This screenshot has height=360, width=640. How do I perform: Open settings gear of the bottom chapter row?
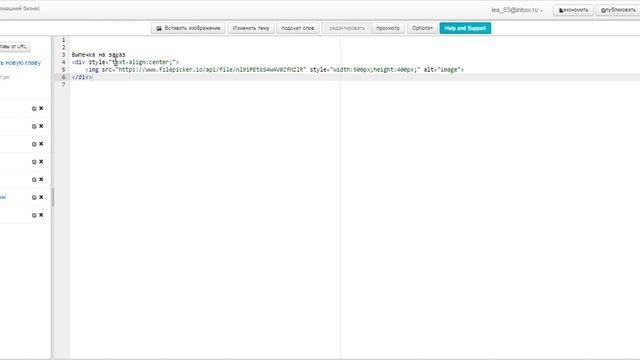[34, 216]
